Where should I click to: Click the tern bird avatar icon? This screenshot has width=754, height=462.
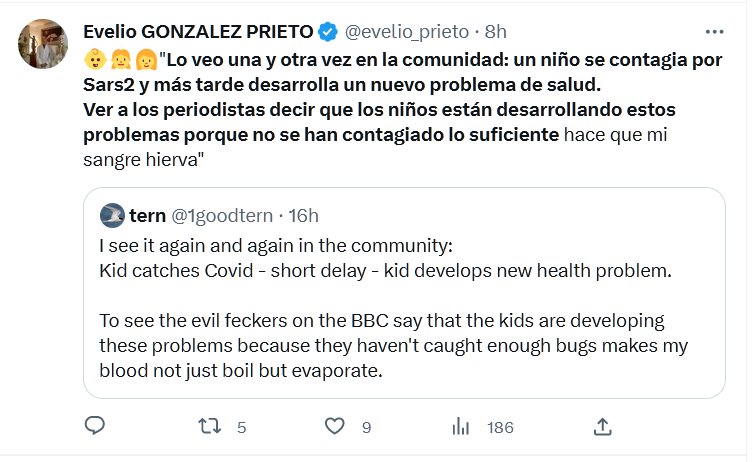(112, 216)
